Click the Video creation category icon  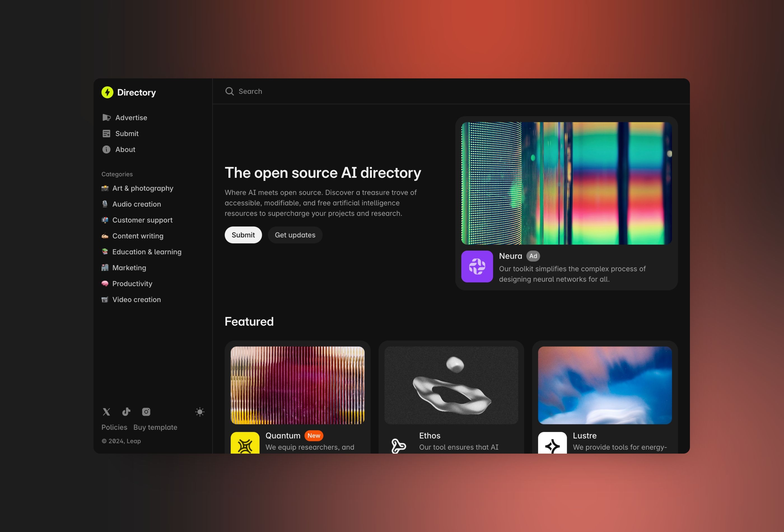tap(105, 299)
